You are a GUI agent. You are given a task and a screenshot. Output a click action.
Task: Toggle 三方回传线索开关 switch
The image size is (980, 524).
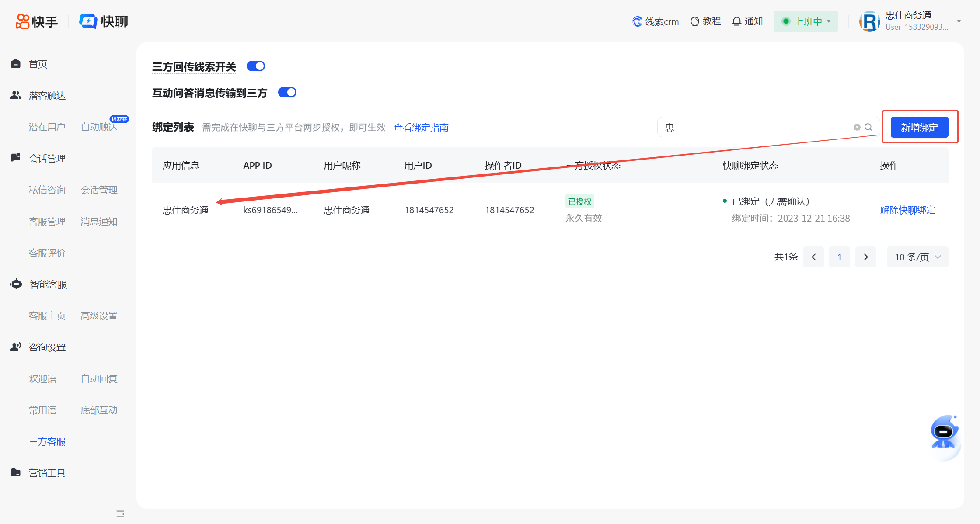click(x=256, y=66)
